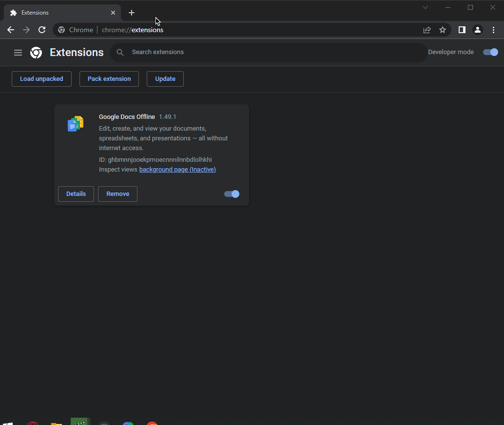Click Pack extension button

point(109,79)
